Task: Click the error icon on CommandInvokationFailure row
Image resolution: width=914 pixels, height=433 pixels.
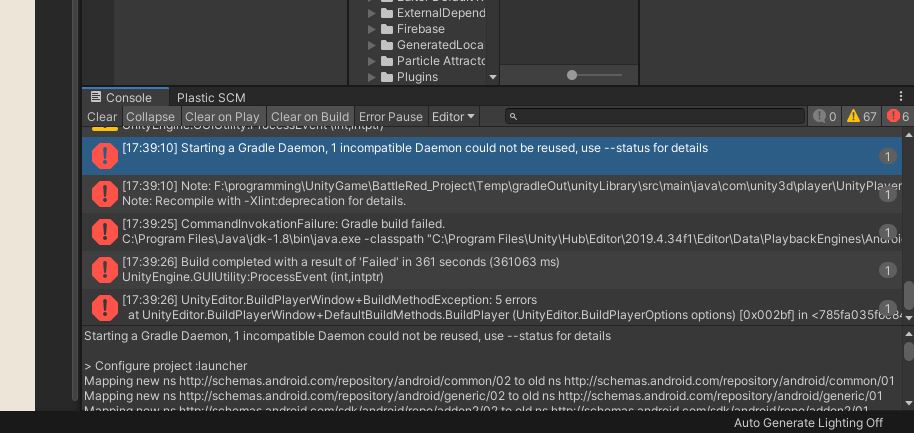Action: point(105,232)
